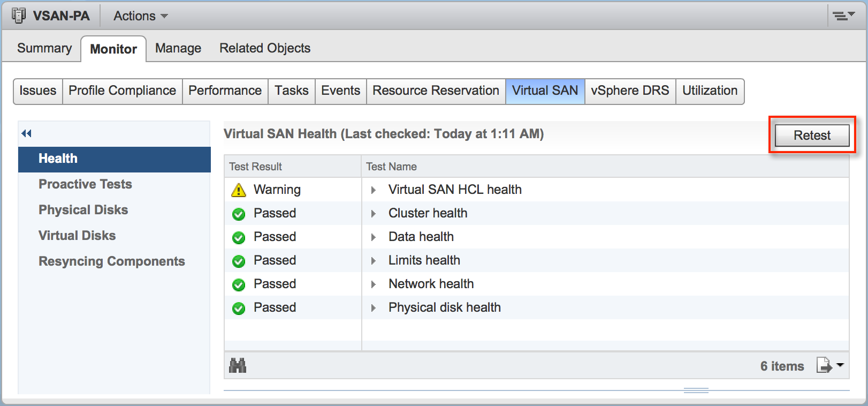868x406 pixels.
Task: Show the Events sub-tab
Action: click(x=341, y=91)
